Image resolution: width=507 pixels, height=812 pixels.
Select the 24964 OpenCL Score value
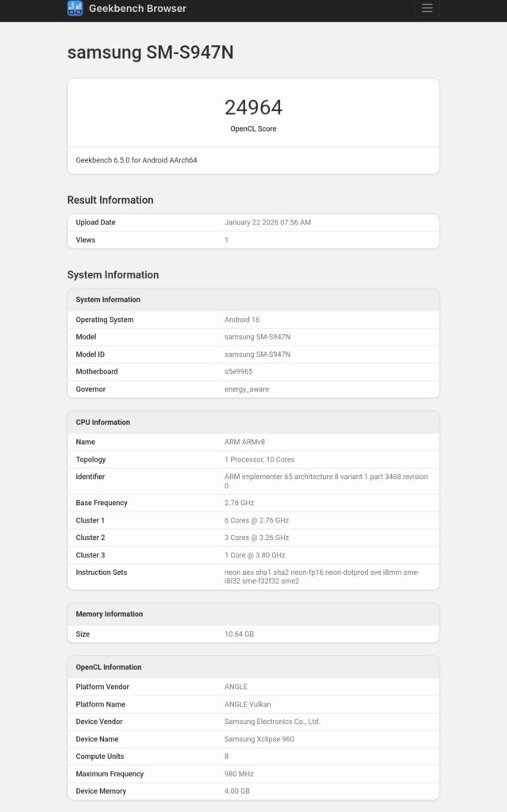pyautogui.click(x=253, y=106)
